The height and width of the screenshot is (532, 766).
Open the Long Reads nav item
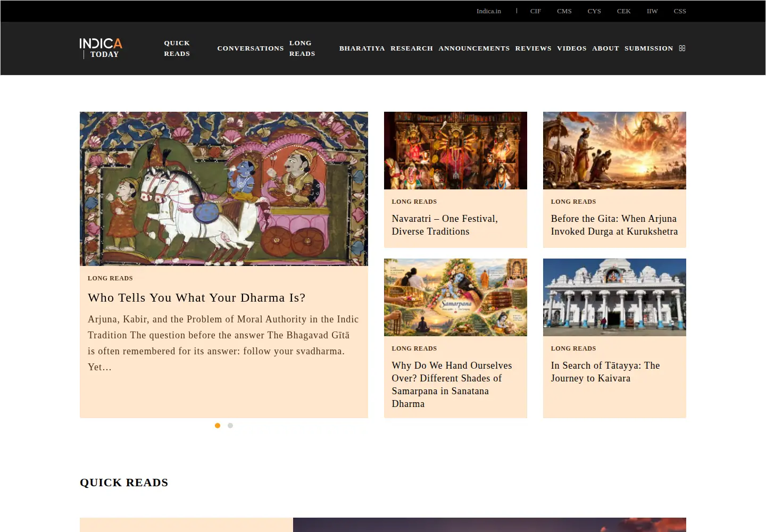coord(302,48)
